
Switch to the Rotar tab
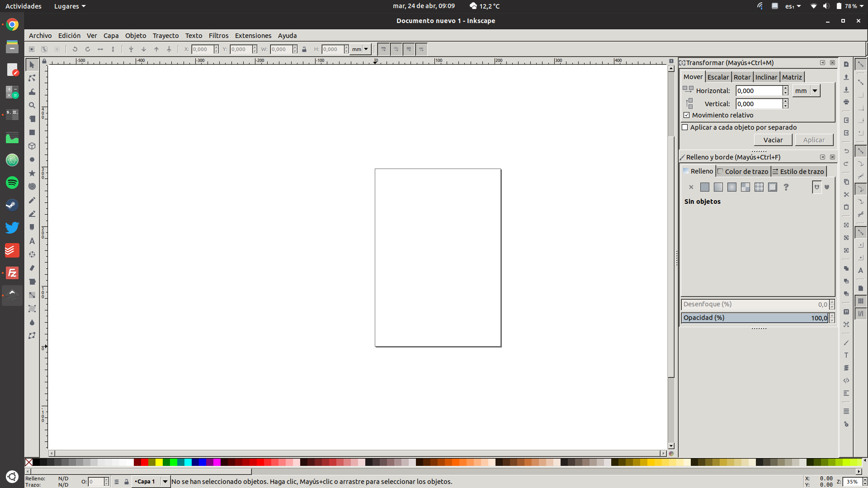(x=742, y=77)
